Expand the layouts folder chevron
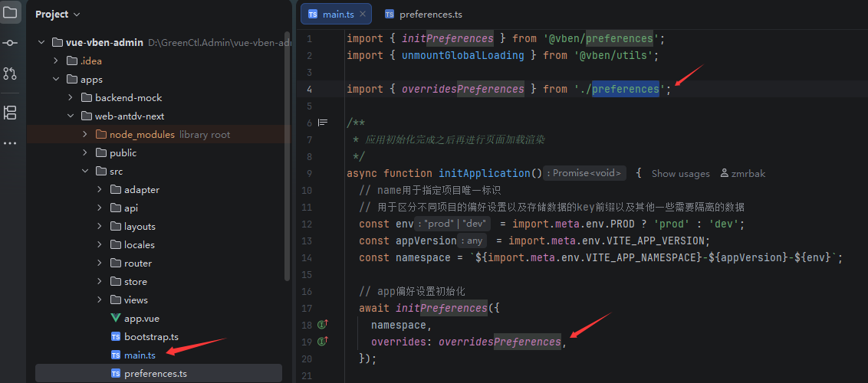This screenshot has height=383, width=868. click(x=100, y=227)
